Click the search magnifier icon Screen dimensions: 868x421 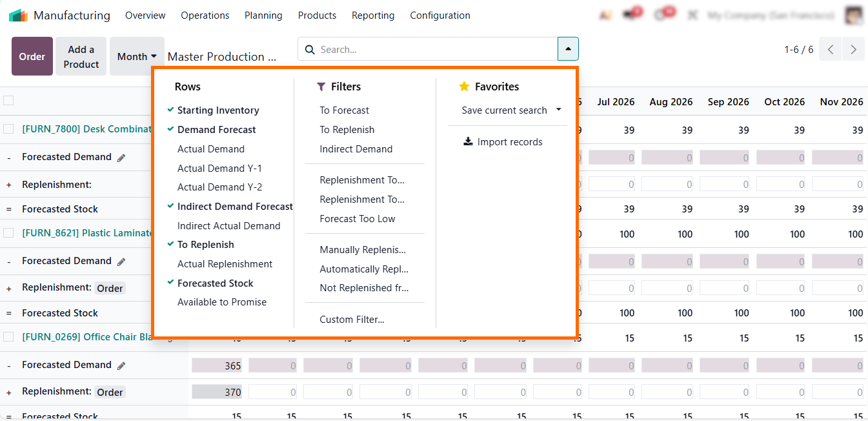coord(310,50)
